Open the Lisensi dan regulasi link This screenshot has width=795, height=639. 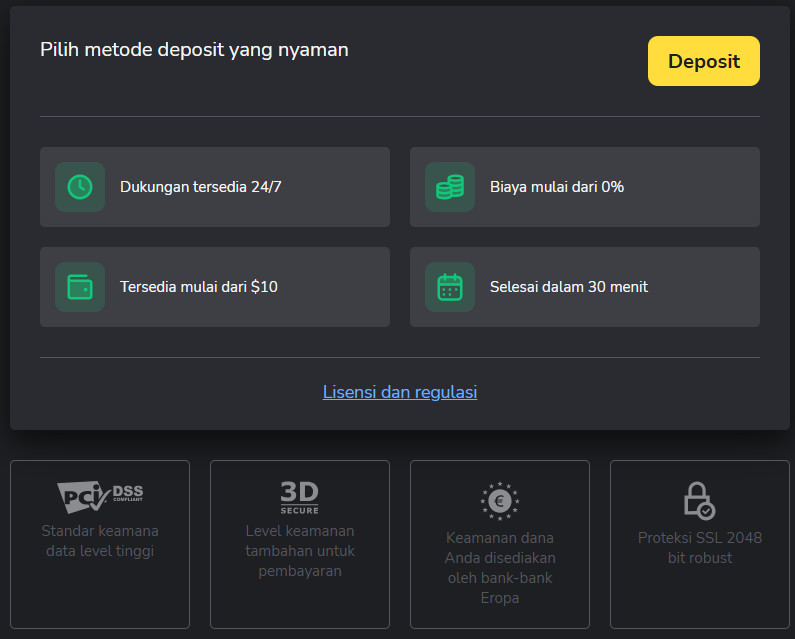click(x=400, y=392)
